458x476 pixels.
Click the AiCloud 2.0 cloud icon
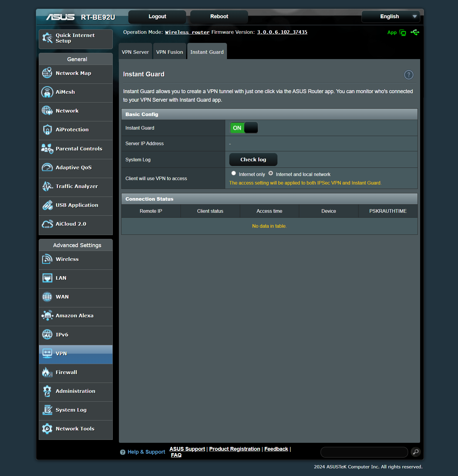[47, 224]
